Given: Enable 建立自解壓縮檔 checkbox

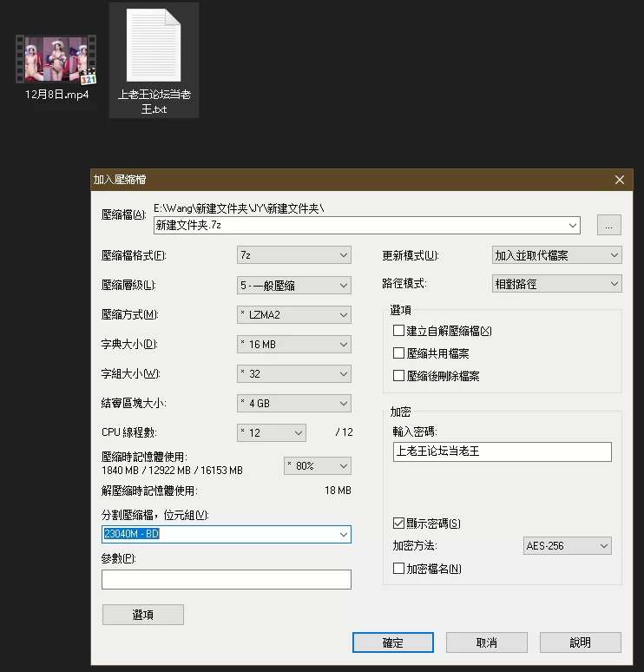Looking at the screenshot, I should [399, 331].
